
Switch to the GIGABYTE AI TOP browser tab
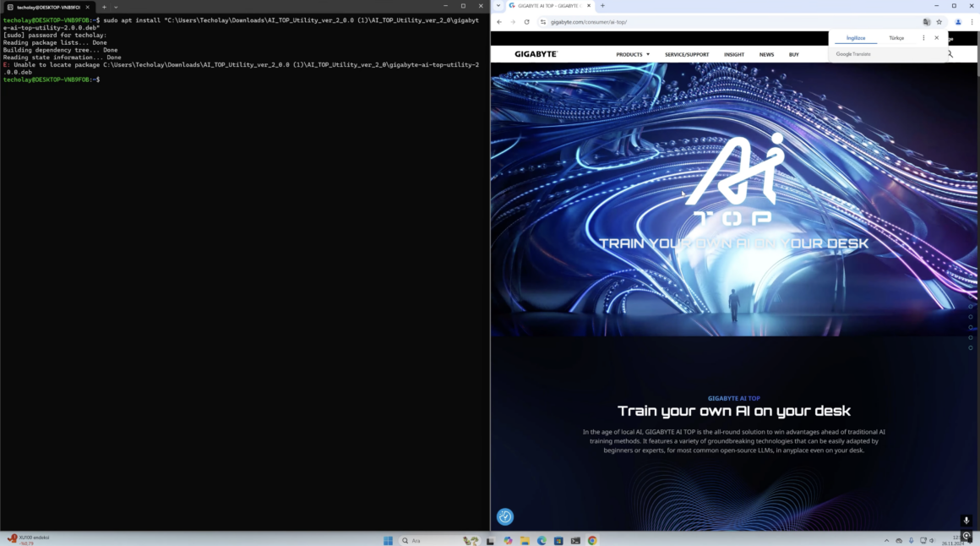(x=549, y=6)
